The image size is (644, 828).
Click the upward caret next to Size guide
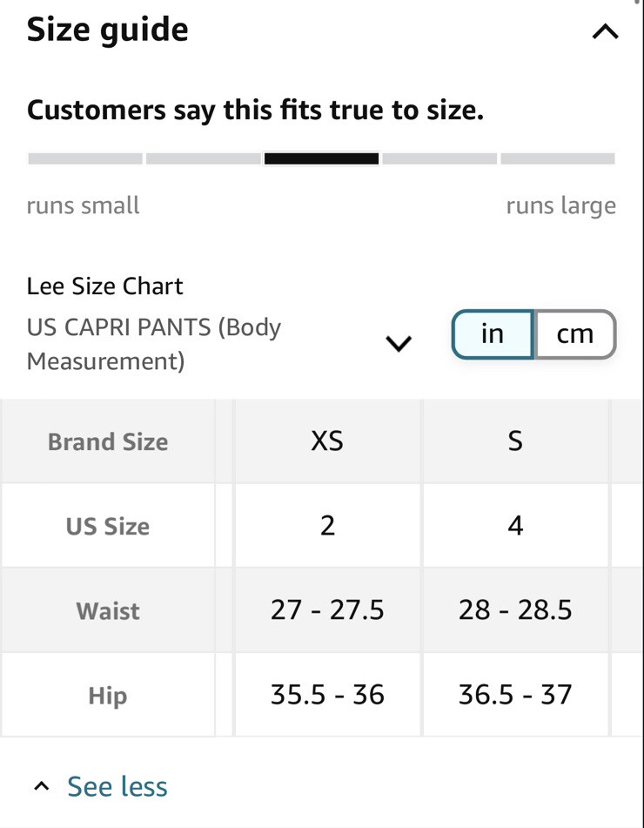pos(604,30)
